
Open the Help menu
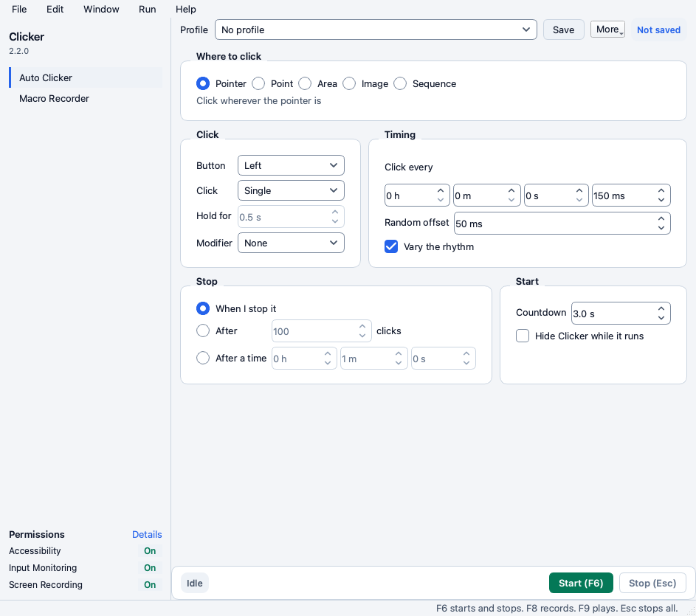click(185, 9)
